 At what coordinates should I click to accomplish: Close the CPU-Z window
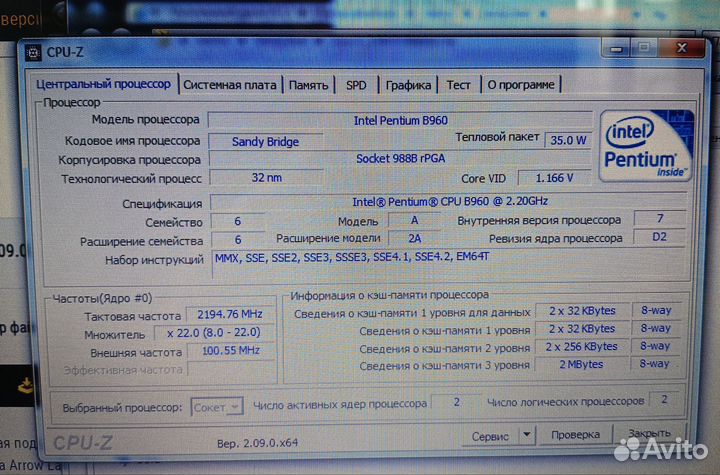(681, 47)
